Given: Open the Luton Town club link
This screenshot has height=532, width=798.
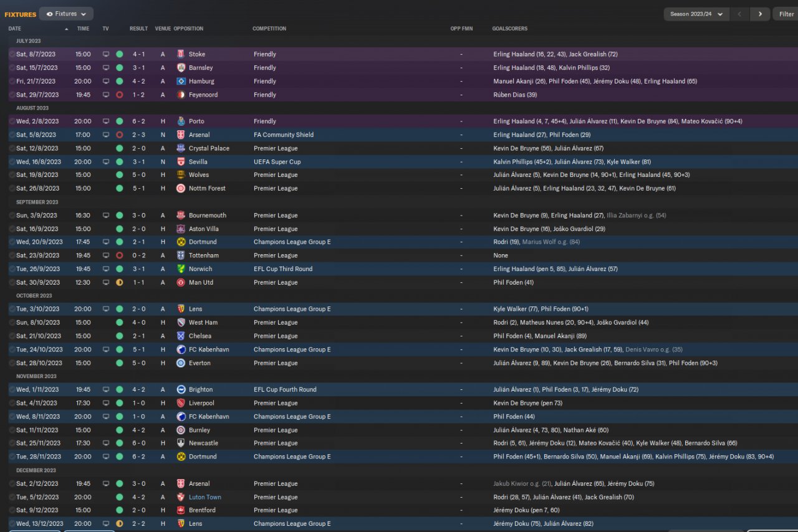Looking at the screenshot, I should tap(205, 497).
